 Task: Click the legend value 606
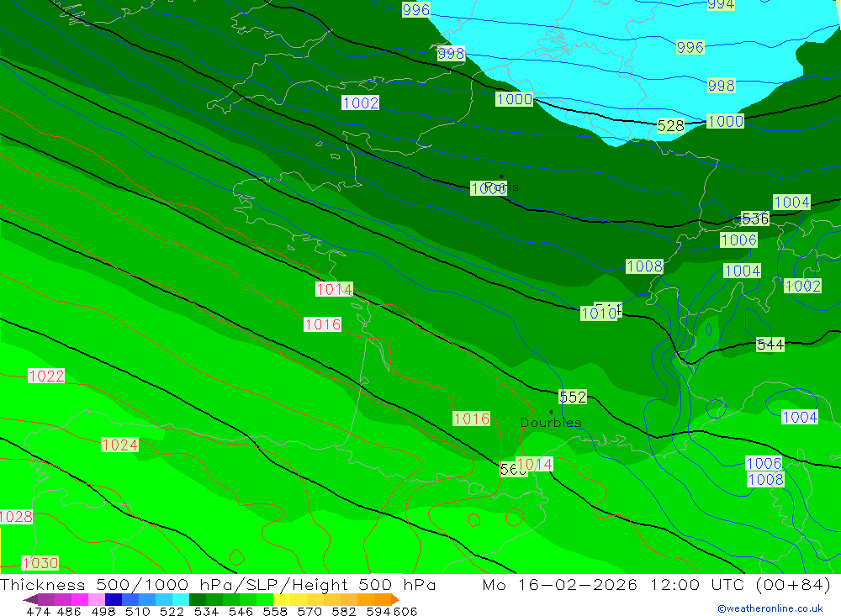(405, 612)
